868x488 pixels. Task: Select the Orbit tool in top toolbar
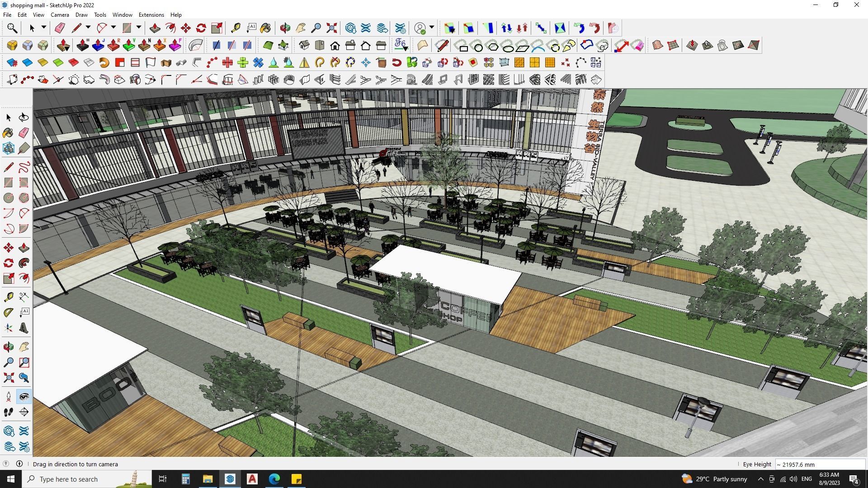click(x=285, y=28)
